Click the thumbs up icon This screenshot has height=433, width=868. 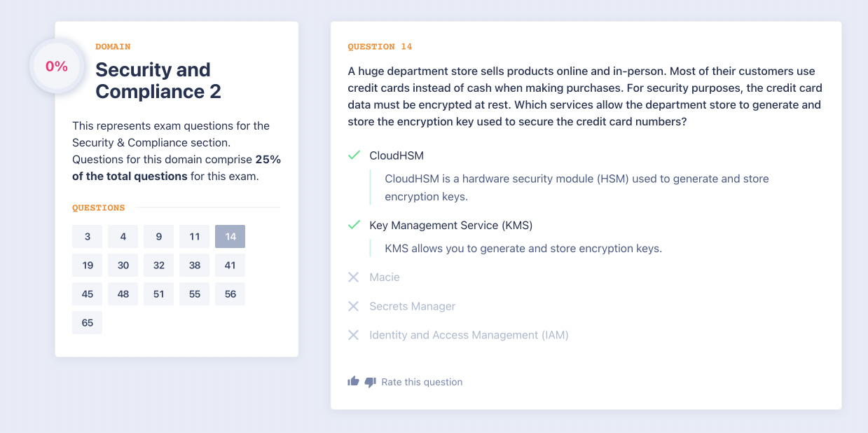pos(353,382)
